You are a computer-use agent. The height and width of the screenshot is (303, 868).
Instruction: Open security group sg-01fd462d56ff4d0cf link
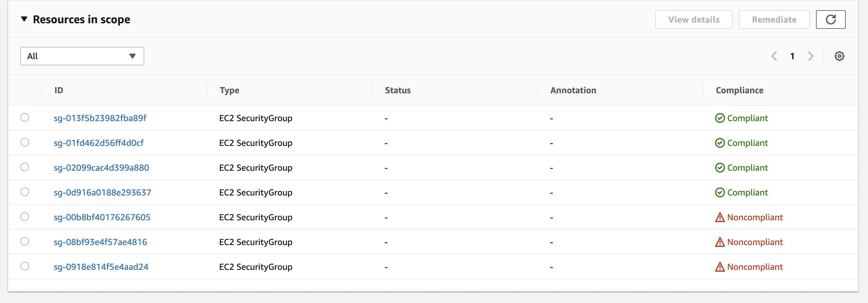[99, 143]
